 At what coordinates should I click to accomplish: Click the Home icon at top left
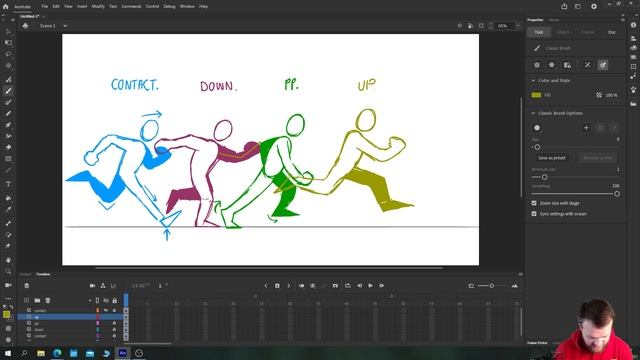pyautogui.click(x=6, y=7)
